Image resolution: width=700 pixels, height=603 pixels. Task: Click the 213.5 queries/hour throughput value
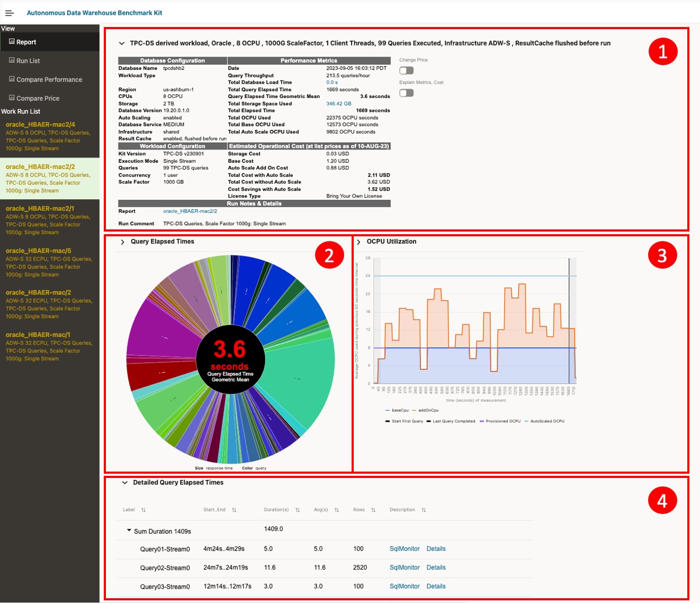[x=348, y=75]
